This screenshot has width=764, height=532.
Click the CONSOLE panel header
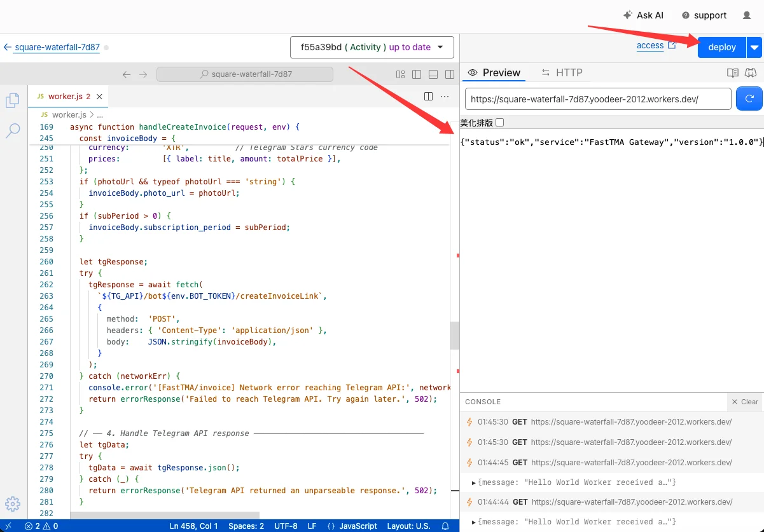click(x=483, y=402)
